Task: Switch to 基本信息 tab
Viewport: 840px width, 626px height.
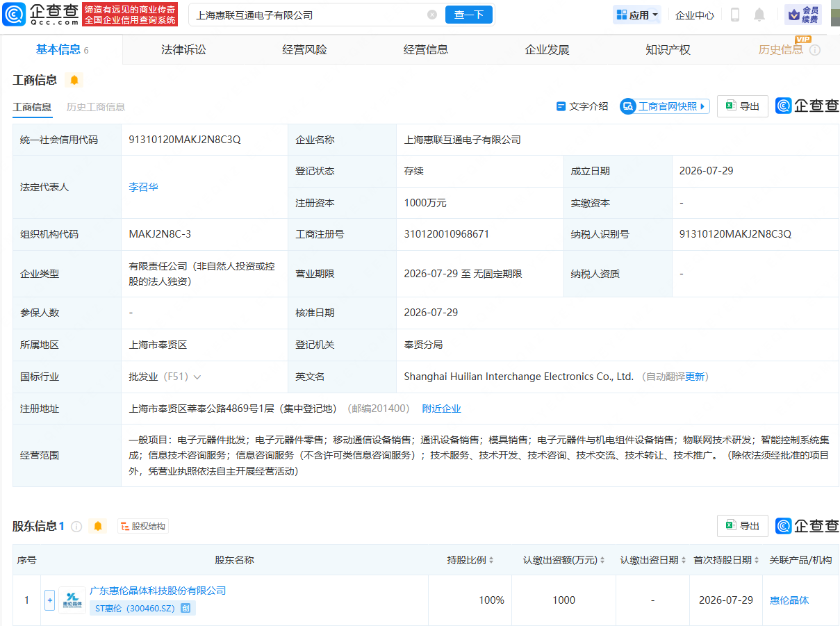Action: tap(62, 49)
